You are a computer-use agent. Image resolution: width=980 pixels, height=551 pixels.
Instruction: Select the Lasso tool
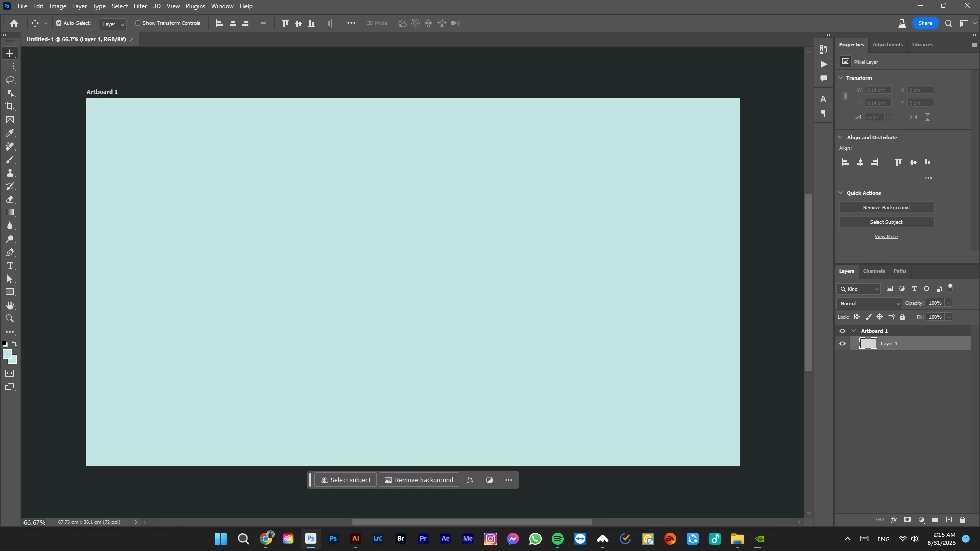pos(10,80)
